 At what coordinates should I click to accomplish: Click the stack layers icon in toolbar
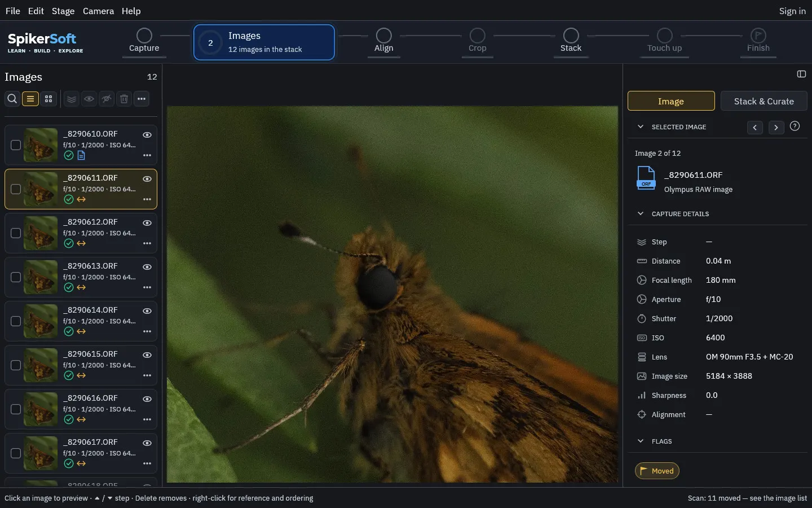pyautogui.click(x=71, y=99)
